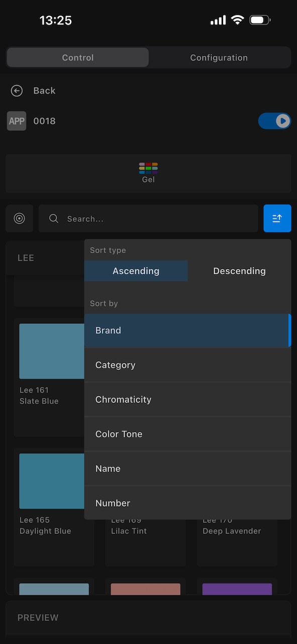Viewport: 297px width, 644px height.
Task: Select Ascending sort type
Action: (x=136, y=271)
